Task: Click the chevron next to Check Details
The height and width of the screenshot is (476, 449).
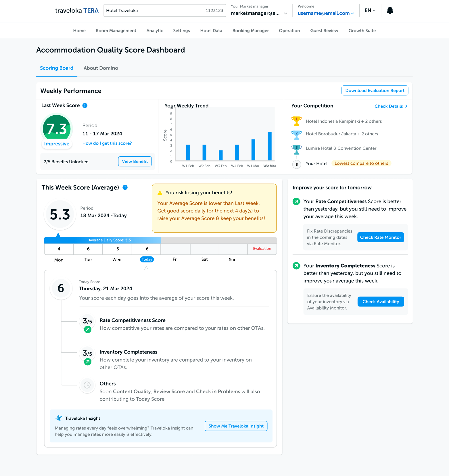Action: point(406,106)
